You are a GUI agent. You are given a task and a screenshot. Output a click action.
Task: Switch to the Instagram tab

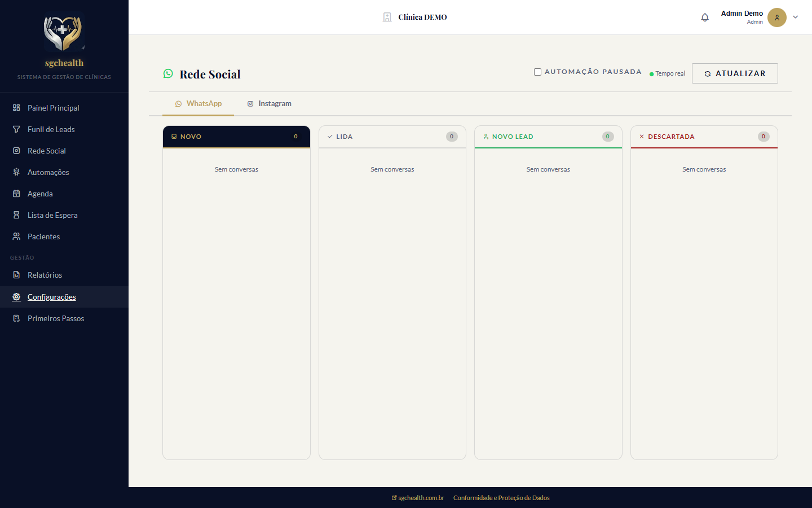click(270, 104)
